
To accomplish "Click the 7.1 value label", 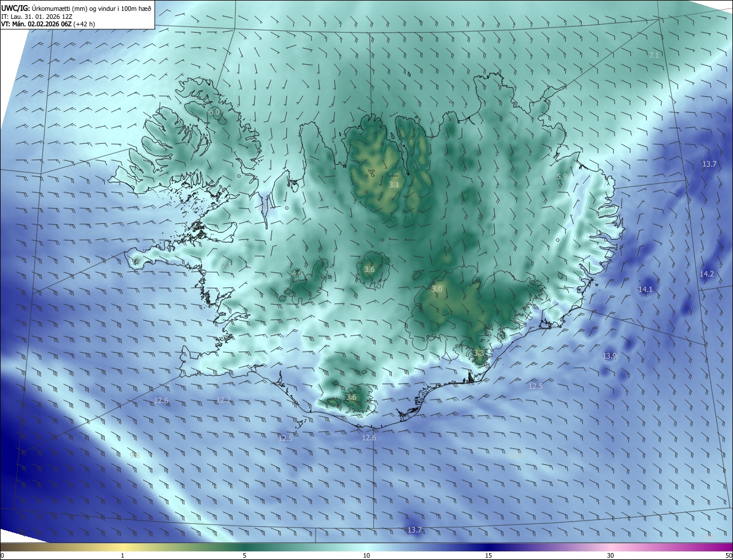I will point(653,55).
